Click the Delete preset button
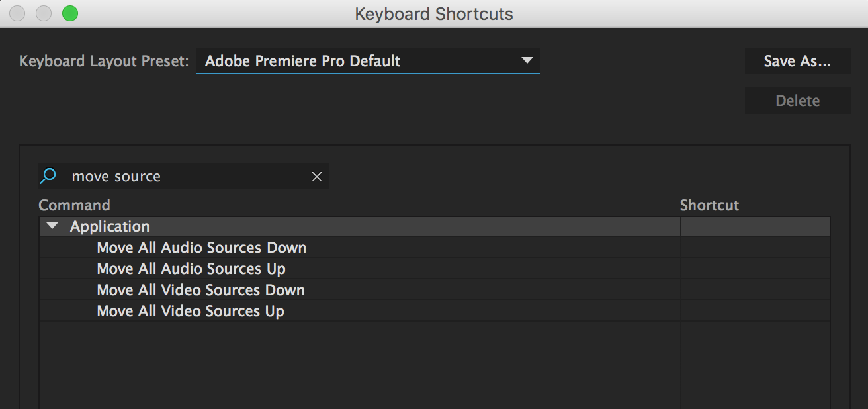The width and height of the screenshot is (868, 409). [x=797, y=101]
